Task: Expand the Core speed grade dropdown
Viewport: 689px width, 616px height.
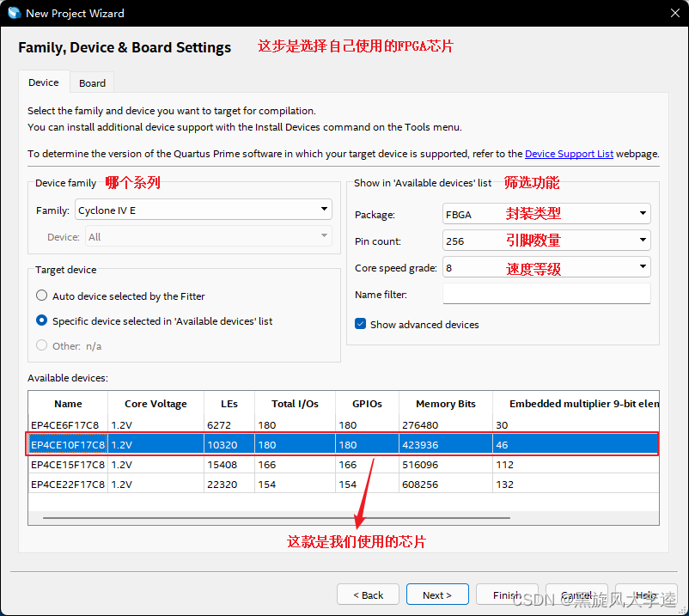Action: point(546,267)
